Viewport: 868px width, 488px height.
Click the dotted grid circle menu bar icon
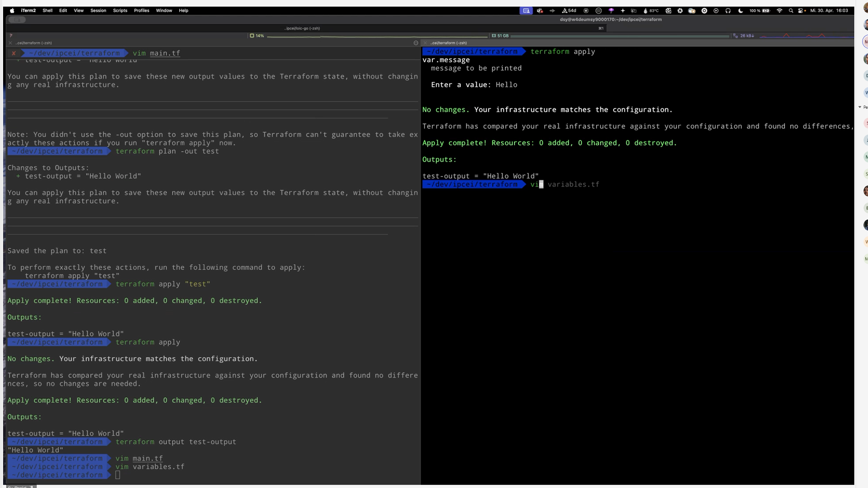pyautogui.click(x=598, y=11)
